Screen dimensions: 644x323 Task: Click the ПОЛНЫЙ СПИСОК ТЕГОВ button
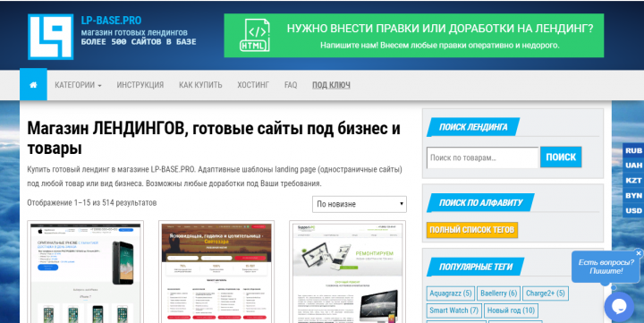pyautogui.click(x=472, y=230)
